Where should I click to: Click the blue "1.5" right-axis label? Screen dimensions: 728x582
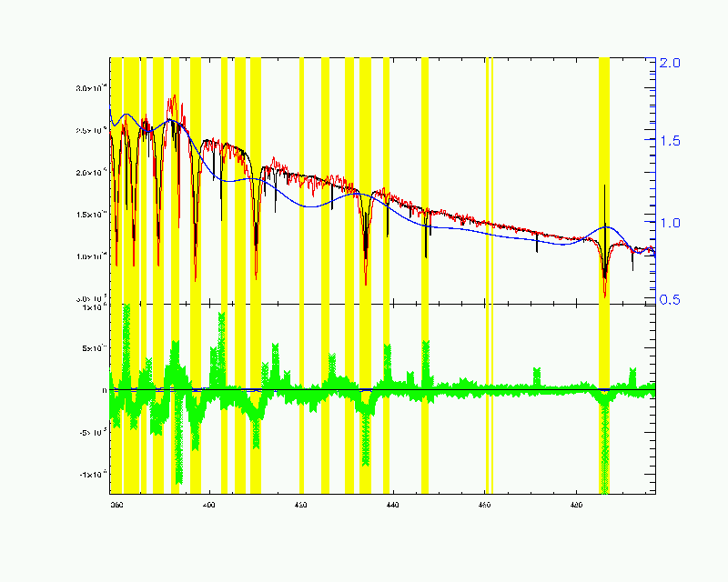pos(670,141)
